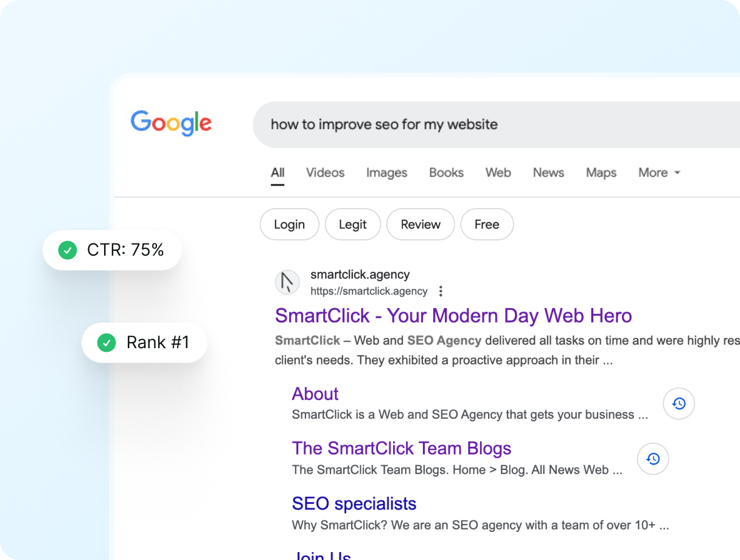
Task: Open the SEO specialists sitelink
Action: pos(354,503)
